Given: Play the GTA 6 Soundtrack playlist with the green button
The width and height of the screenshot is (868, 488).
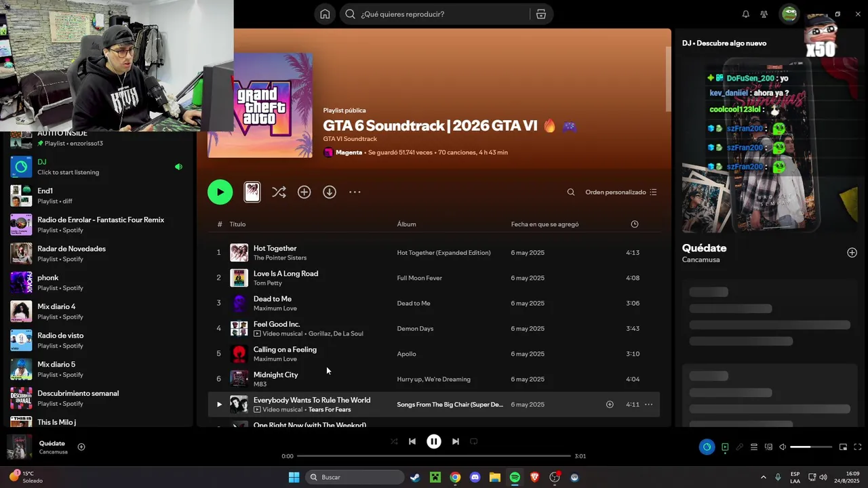Looking at the screenshot, I should pyautogui.click(x=220, y=192).
